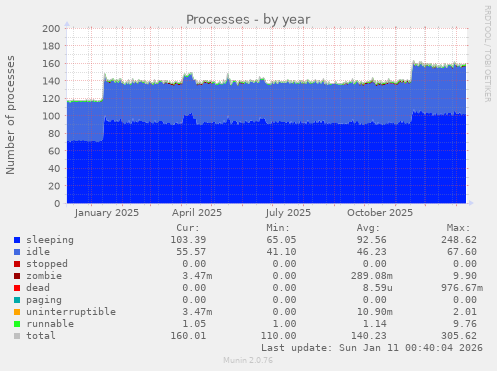
Task: Click the 'sleeping' legend label
Action: pos(50,240)
